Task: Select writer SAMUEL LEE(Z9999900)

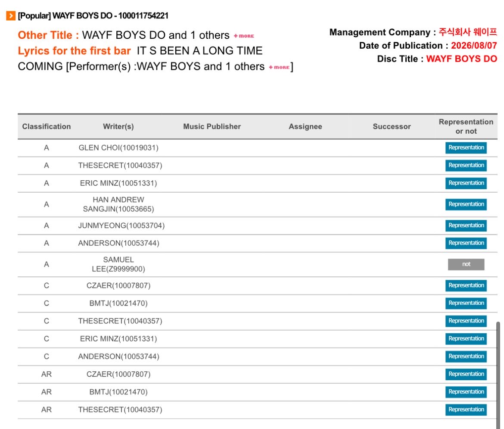Action: pos(118,264)
